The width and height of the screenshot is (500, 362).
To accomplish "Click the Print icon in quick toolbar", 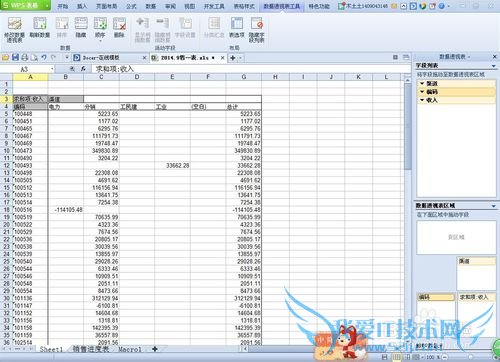I will [x=25, y=58].
